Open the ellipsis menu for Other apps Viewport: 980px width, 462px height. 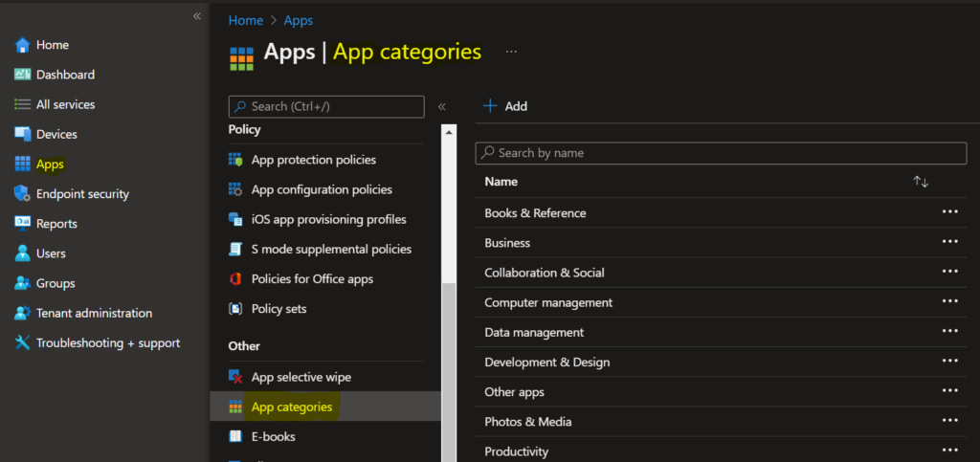click(950, 390)
